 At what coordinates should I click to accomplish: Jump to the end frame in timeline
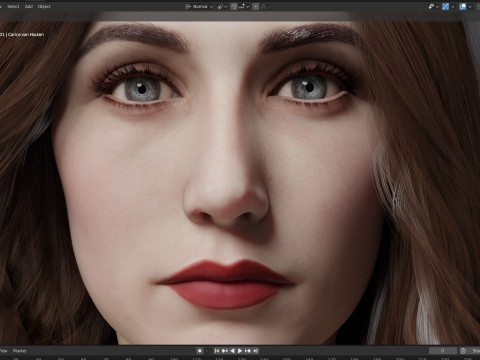point(255,351)
